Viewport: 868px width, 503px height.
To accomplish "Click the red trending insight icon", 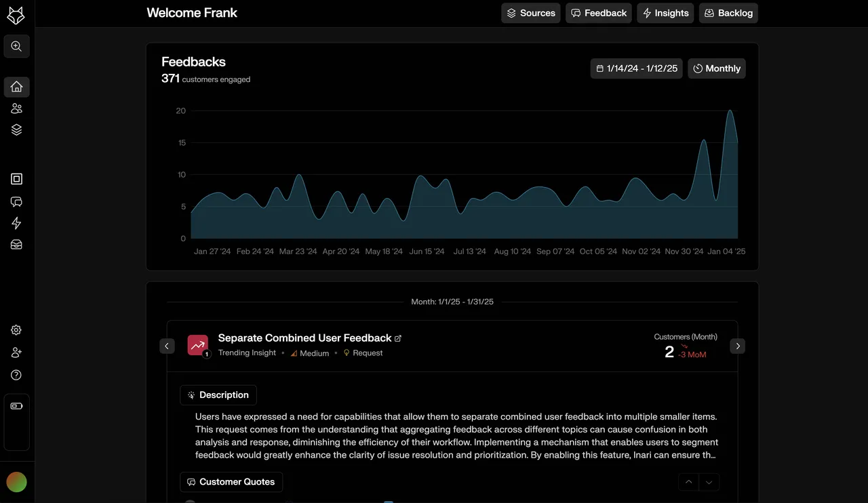I will [x=198, y=345].
